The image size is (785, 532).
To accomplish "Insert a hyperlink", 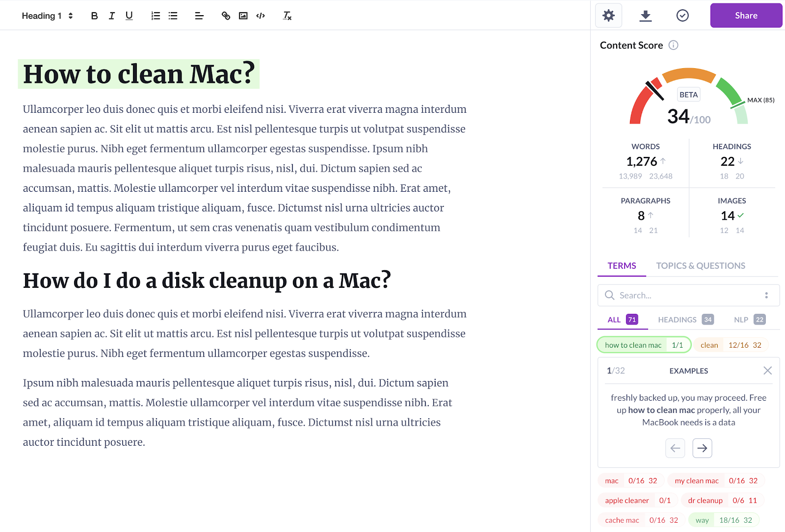I will coord(226,15).
